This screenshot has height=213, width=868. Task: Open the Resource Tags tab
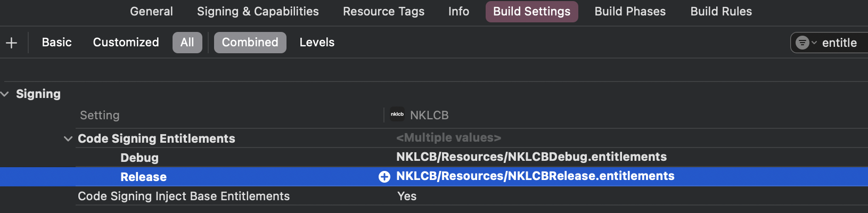click(x=383, y=12)
